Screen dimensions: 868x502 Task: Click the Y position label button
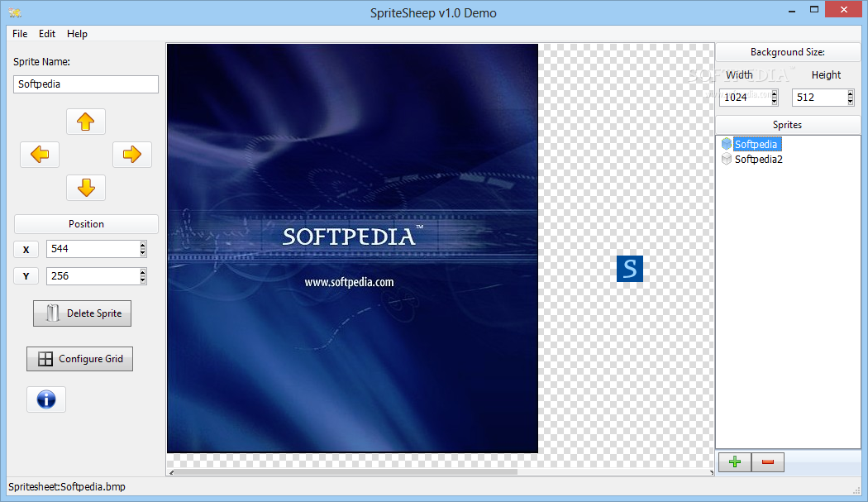click(26, 276)
